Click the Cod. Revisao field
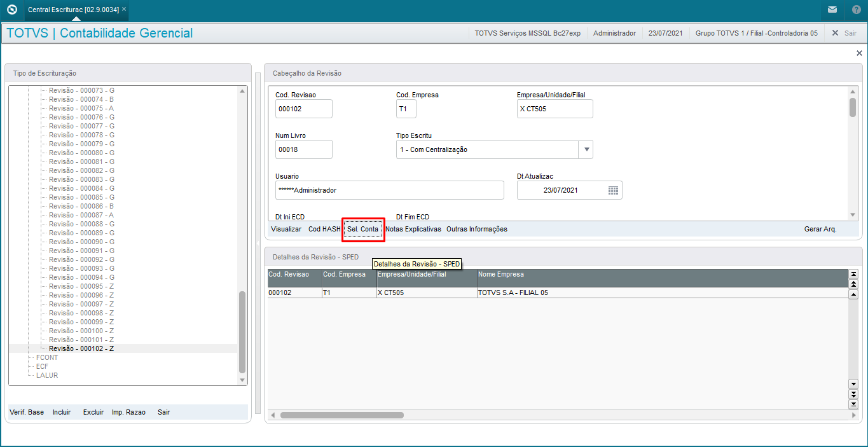Viewport: 868px width, 447px height. [304, 109]
